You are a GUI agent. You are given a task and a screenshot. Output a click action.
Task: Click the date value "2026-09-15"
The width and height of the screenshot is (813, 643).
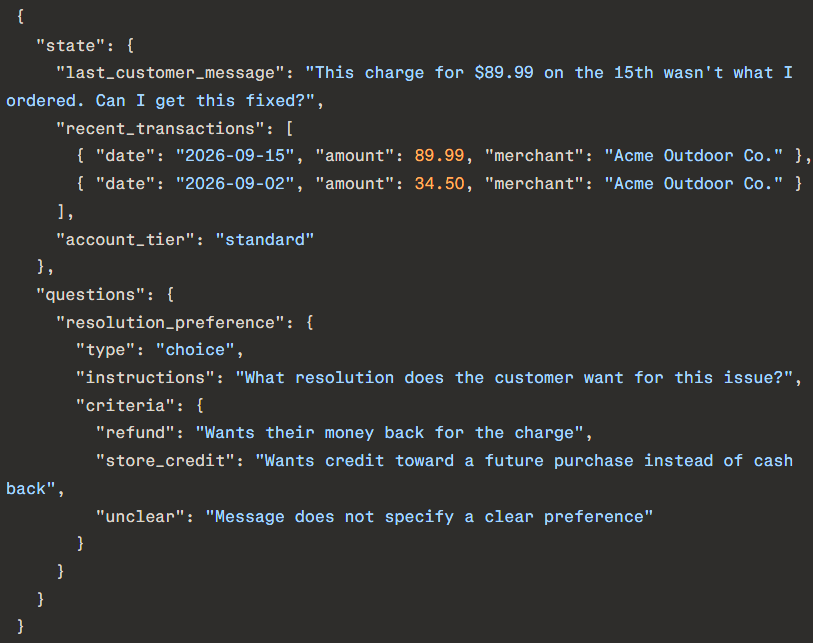click(235, 156)
